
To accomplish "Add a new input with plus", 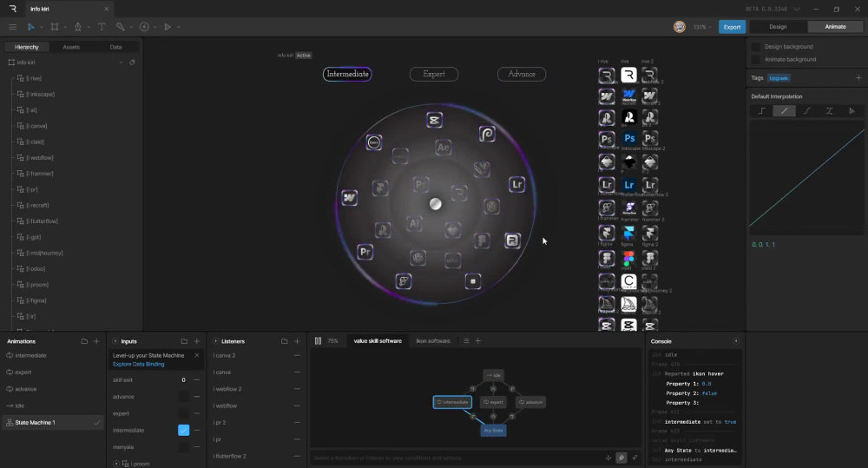I will click(196, 341).
